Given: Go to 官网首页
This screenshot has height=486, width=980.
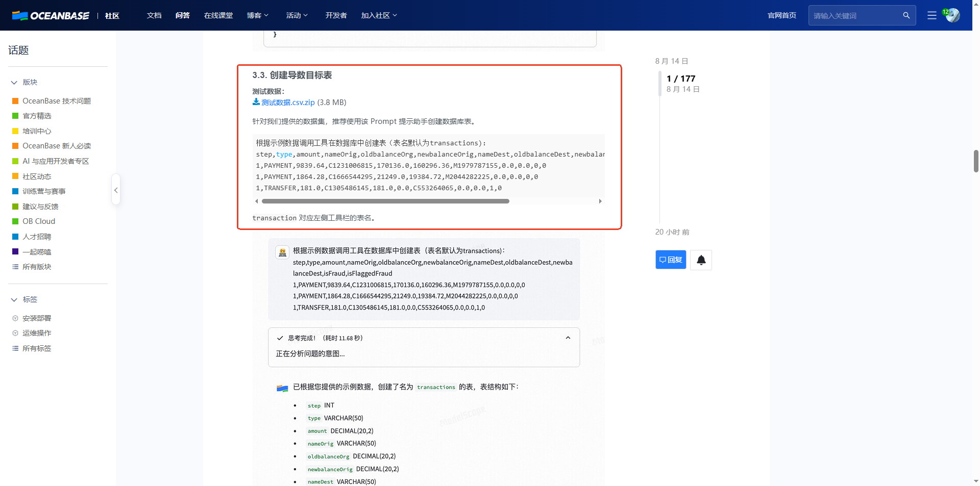Looking at the screenshot, I should (782, 15).
